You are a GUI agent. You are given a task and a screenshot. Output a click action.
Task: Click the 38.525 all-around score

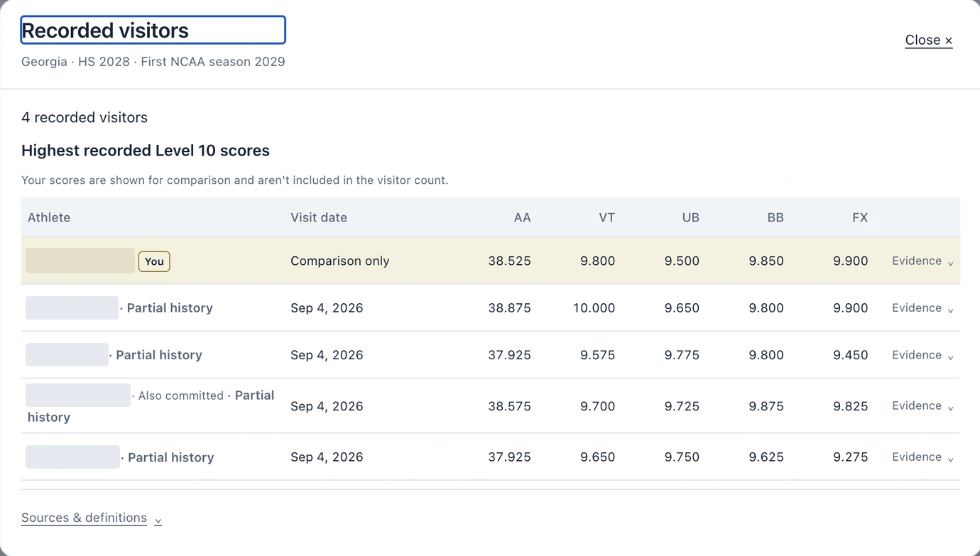[509, 261]
